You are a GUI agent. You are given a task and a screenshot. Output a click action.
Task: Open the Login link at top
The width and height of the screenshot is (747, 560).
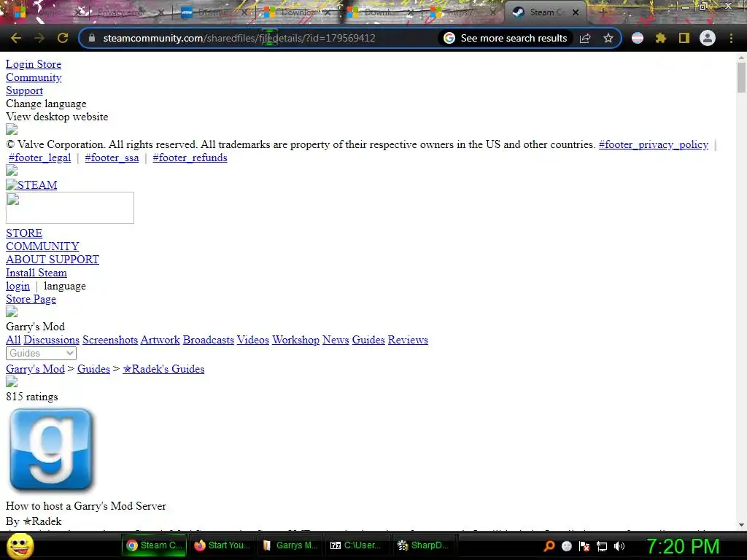click(x=20, y=64)
